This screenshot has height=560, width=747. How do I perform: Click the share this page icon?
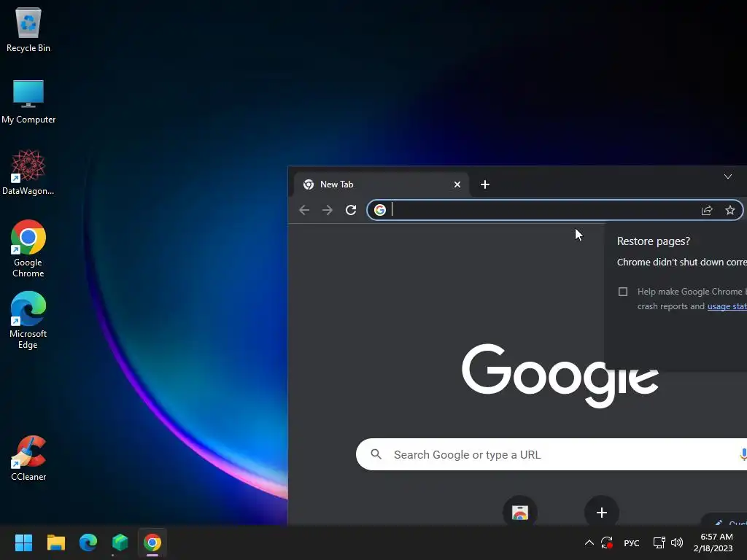706,210
